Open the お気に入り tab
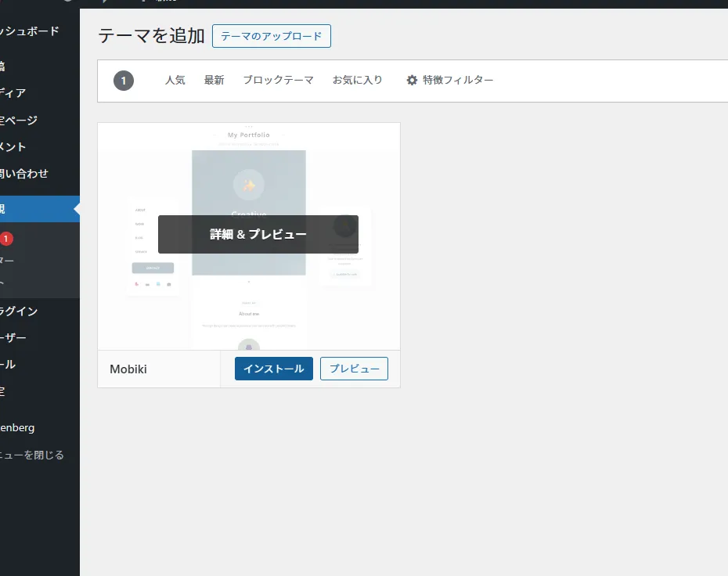 pyautogui.click(x=357, y=81)
